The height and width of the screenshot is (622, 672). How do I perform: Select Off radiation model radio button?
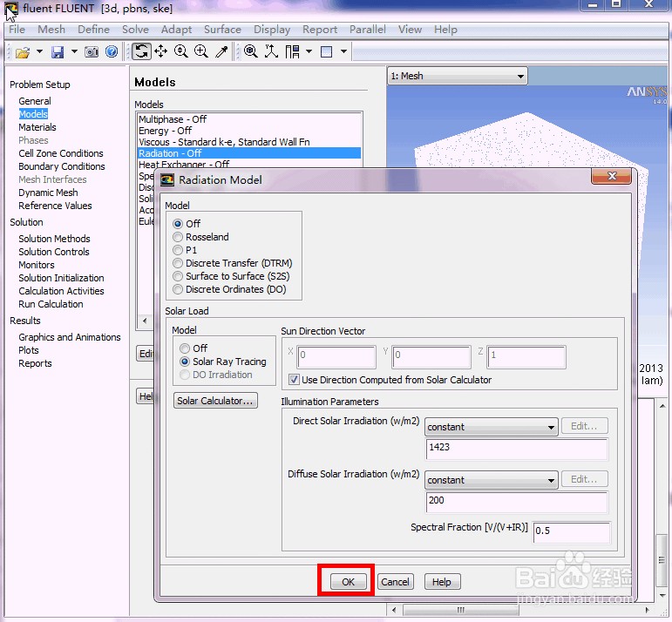point(178,224)
